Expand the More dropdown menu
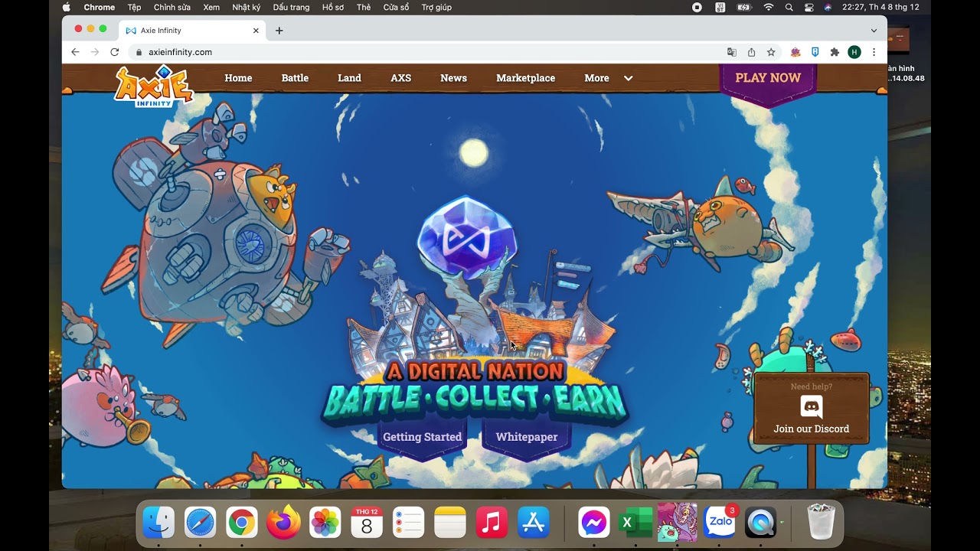Image resolution: width=980 pixels, height=551 pixels. click(x=609, y=78)
